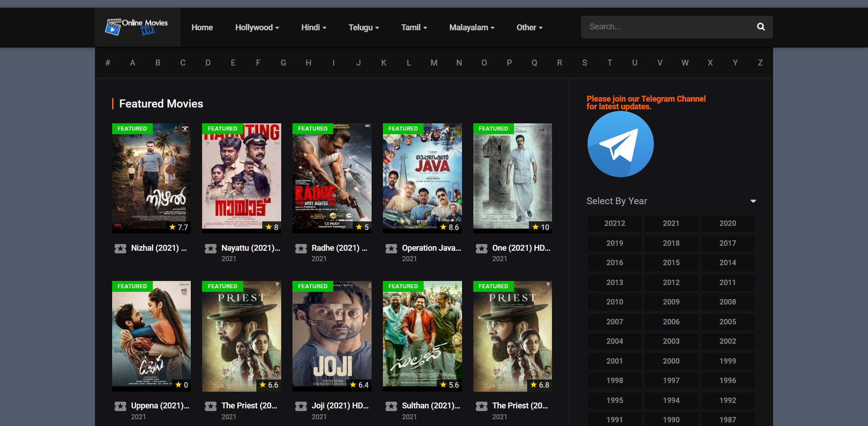Open the One movie poster
The height and width of the screenshot is (426, 868).
[513, 178]
